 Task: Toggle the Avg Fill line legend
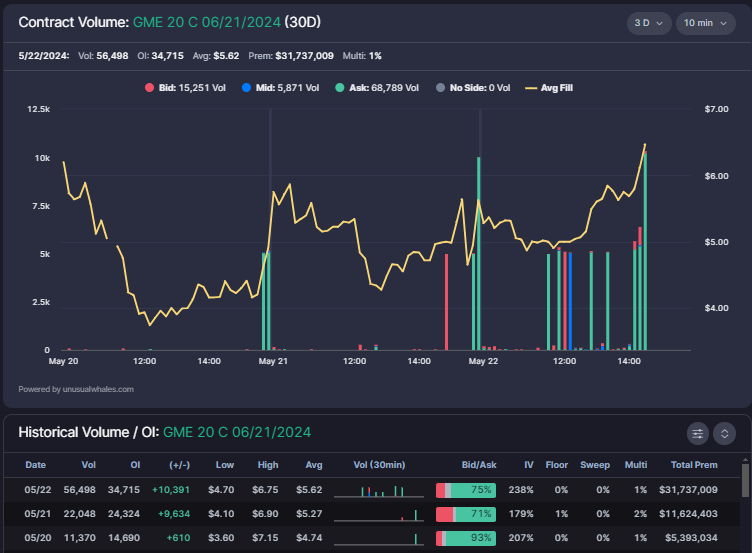(x=549, y=88)
